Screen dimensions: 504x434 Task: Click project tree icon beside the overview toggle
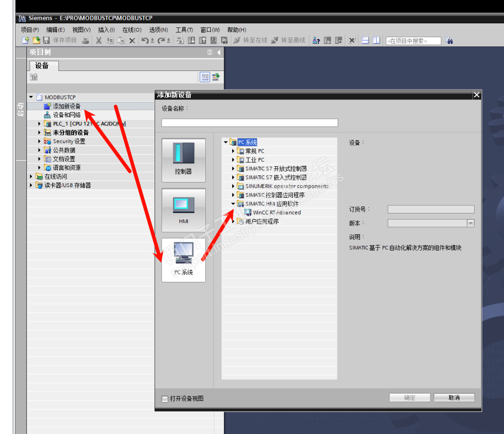pos(215,77)
